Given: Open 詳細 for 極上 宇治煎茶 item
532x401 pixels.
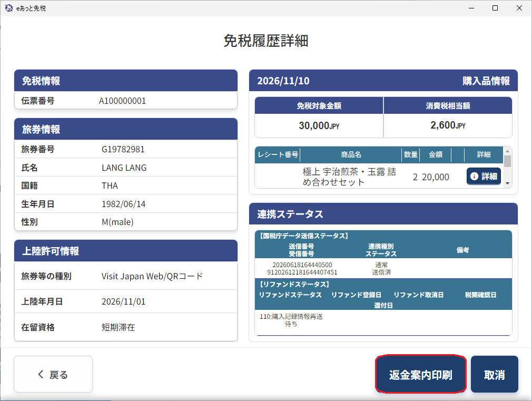Looking at the screenshot, I should tap(484, 176).
